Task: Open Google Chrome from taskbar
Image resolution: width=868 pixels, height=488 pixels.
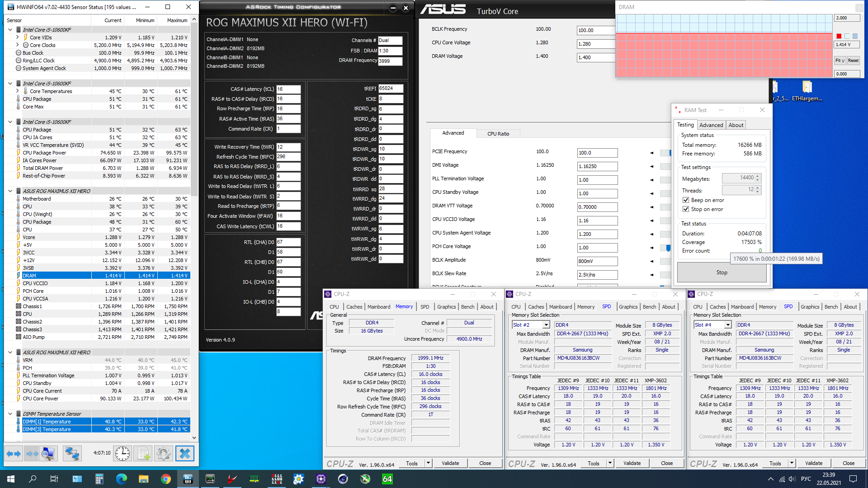Action: point(165,479)
